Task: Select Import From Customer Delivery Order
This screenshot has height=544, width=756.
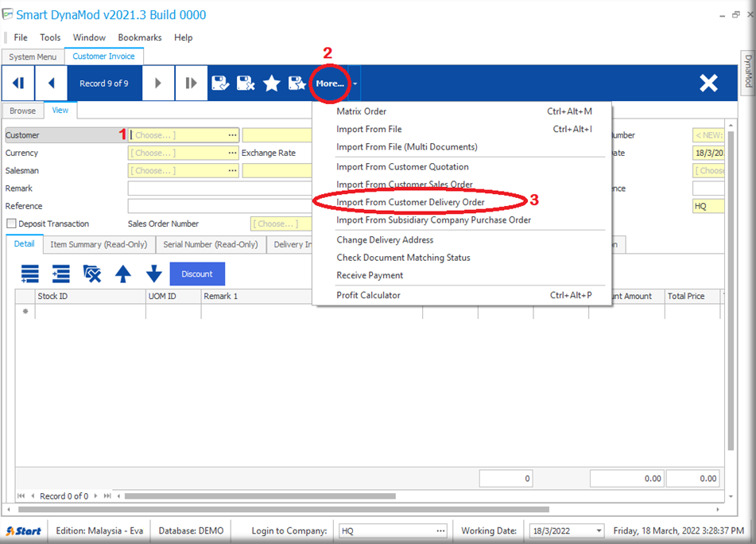Action: (410, 203)
